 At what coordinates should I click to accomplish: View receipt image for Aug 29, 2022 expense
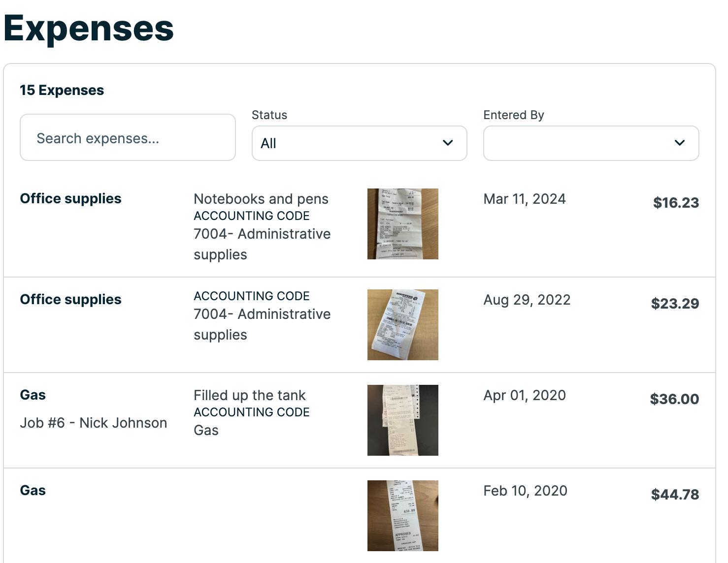[x=402, y=325]
